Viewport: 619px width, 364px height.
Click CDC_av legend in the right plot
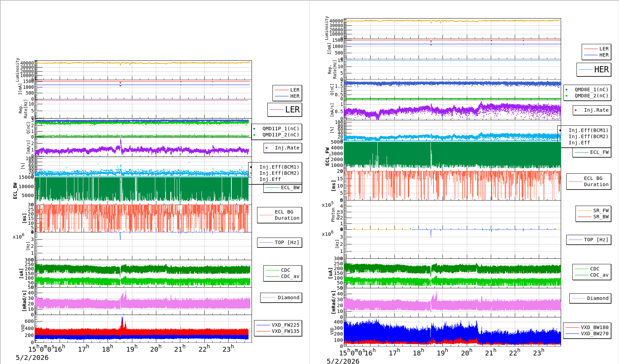coord(592,275)
